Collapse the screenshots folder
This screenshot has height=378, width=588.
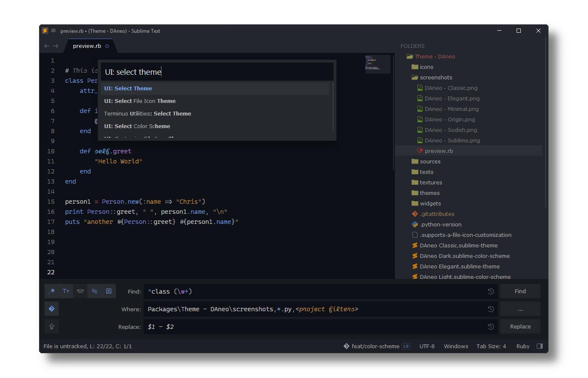tap(415, 77)
